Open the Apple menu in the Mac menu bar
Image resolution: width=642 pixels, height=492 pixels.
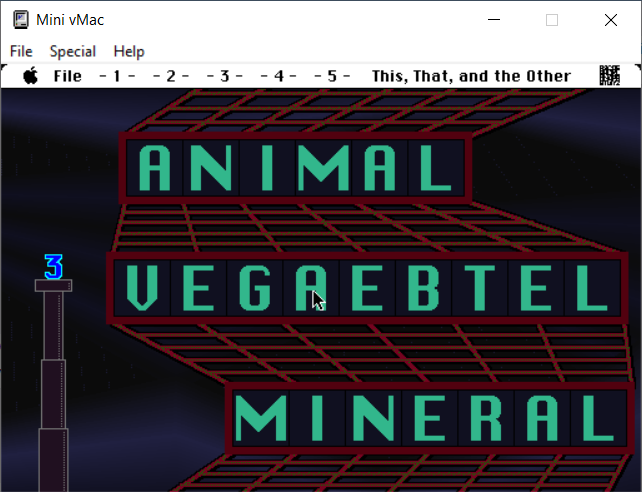click(31, 76)
